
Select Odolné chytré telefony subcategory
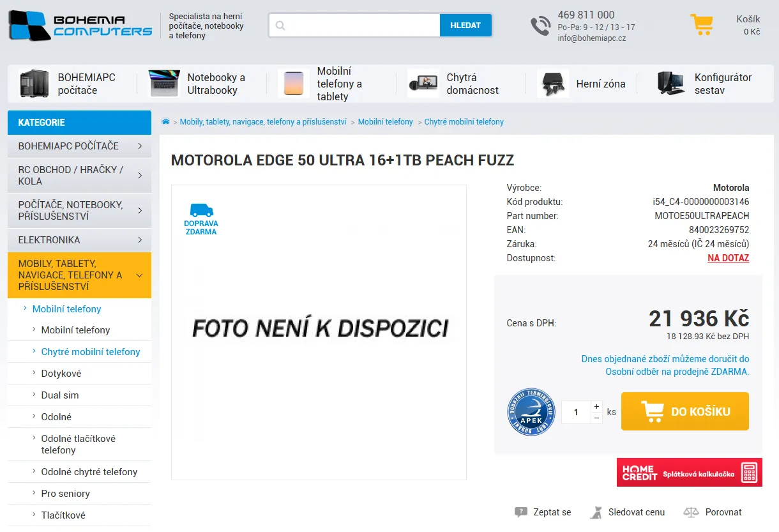[89, 472]
